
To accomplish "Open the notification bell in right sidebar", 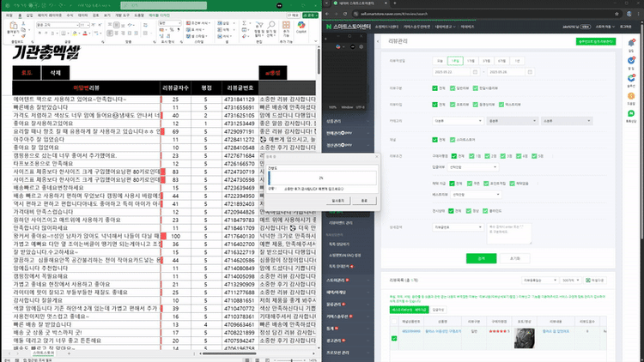I will coord(631,43).
